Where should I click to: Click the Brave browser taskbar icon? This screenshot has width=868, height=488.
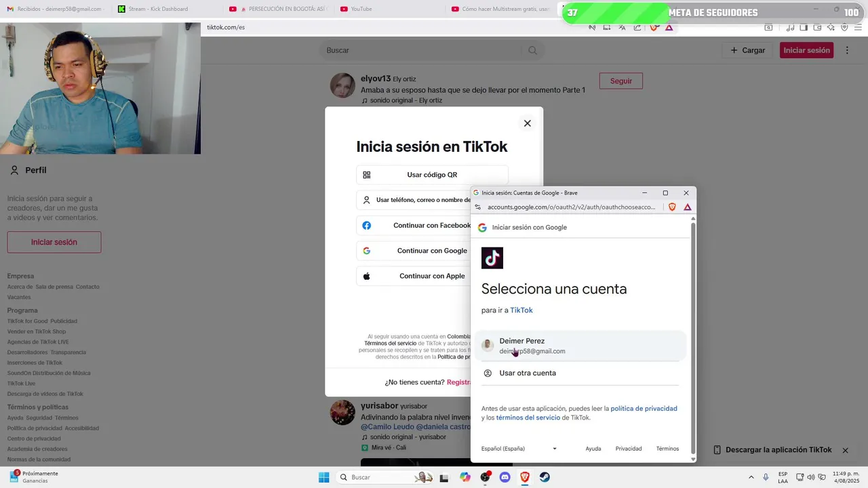pyautogui.click(x=524, y=477)
